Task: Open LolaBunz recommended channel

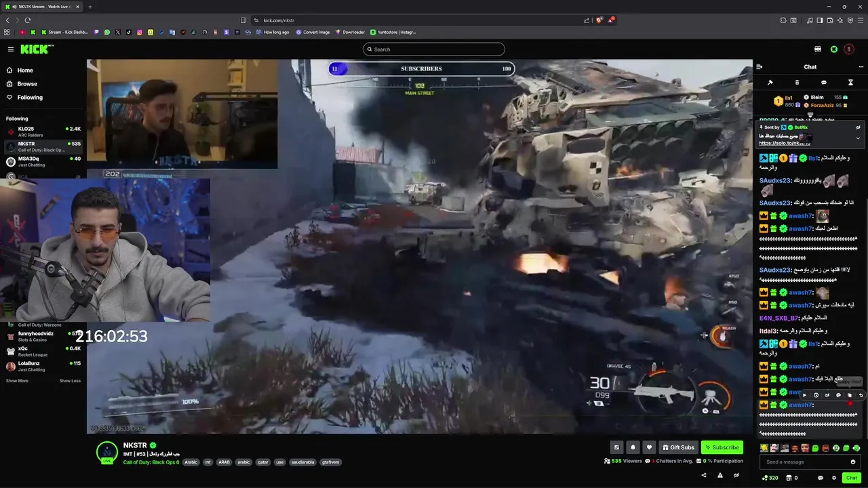Action: tap(43, 366)
